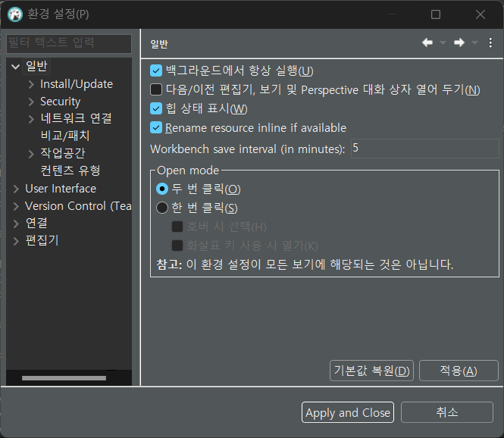Open the forward history dropdown arrow
504x438 pixels.
[x=474, y=42]
